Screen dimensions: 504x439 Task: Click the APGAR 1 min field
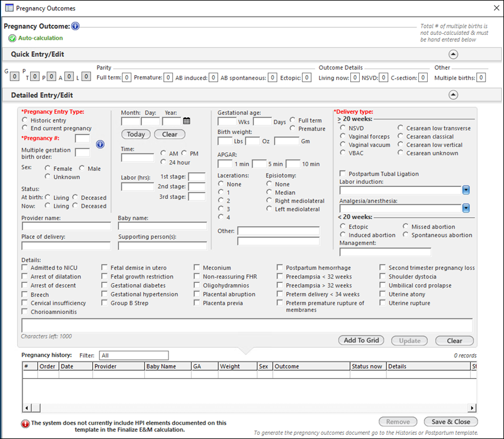225,164
